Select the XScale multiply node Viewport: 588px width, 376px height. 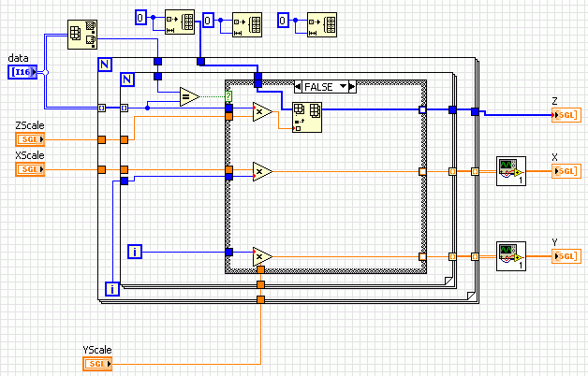coord(262,171)
